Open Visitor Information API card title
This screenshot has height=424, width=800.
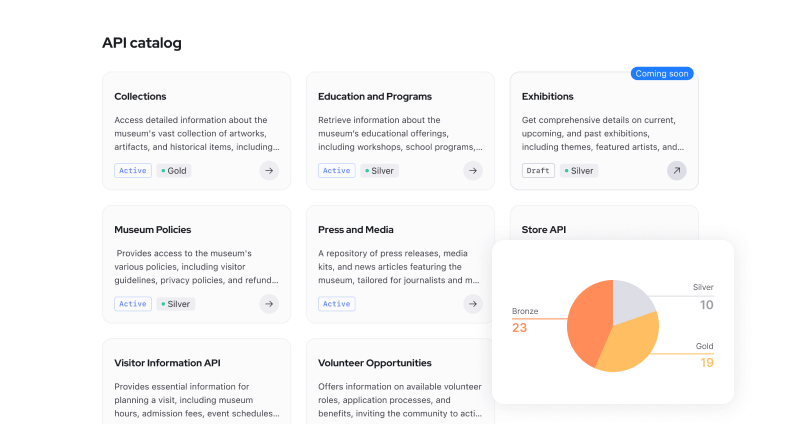167,363
